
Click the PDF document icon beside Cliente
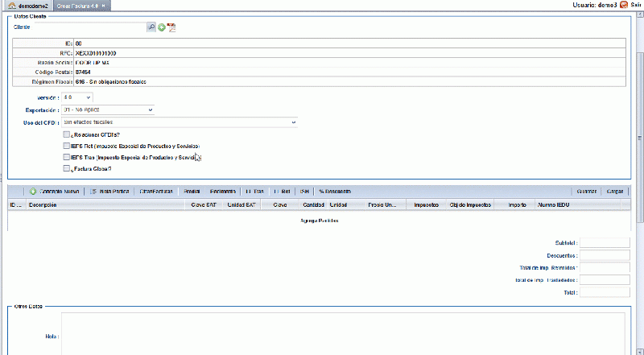coord(171,27)
